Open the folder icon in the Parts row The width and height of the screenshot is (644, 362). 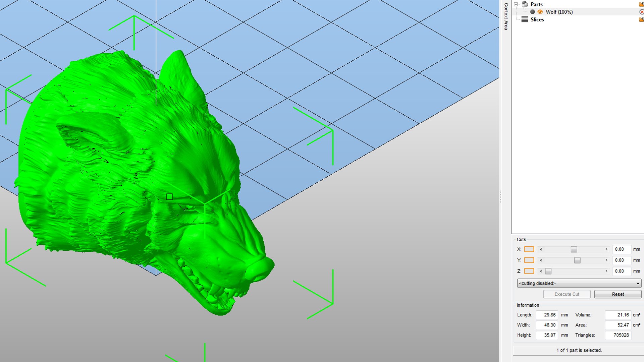(x=641, y=4)
